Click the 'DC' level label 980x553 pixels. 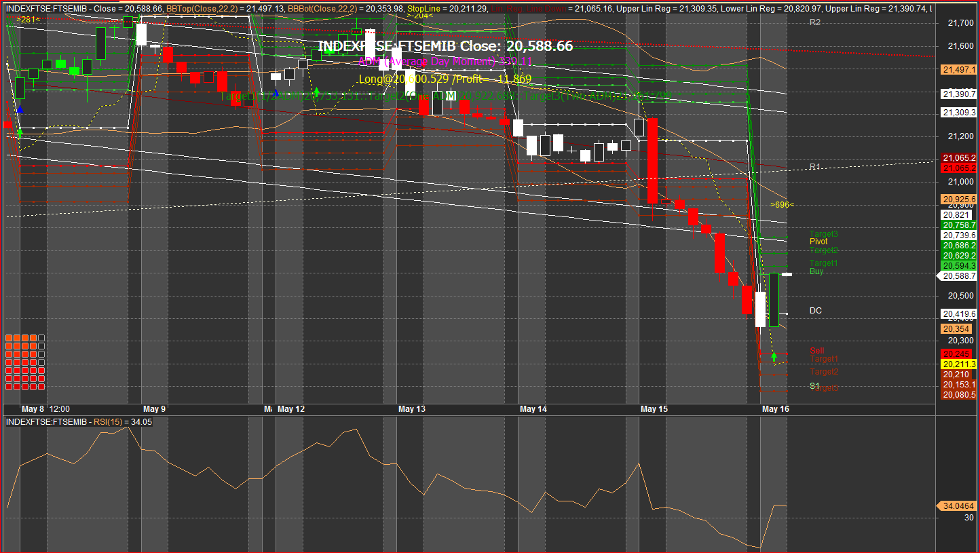coord(816,311)
